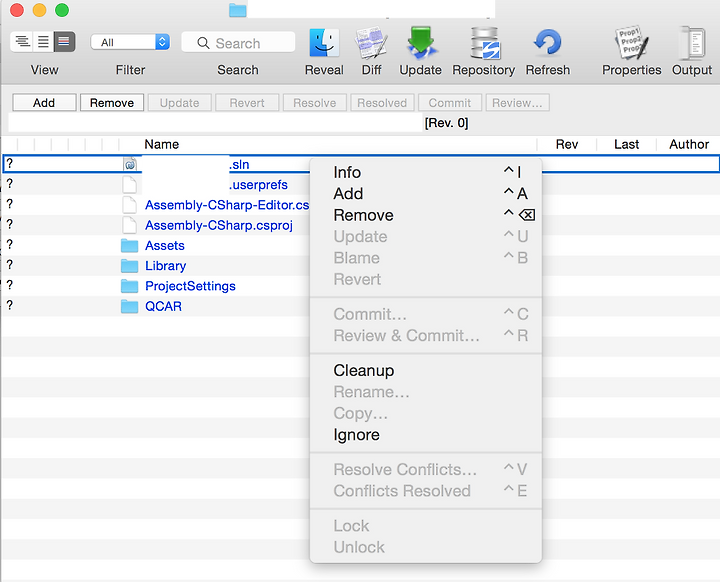Image resolution: width=720 pixels, height=582 pixels.
Task: Click the Assets folder icon
Action: coord(129,246)
